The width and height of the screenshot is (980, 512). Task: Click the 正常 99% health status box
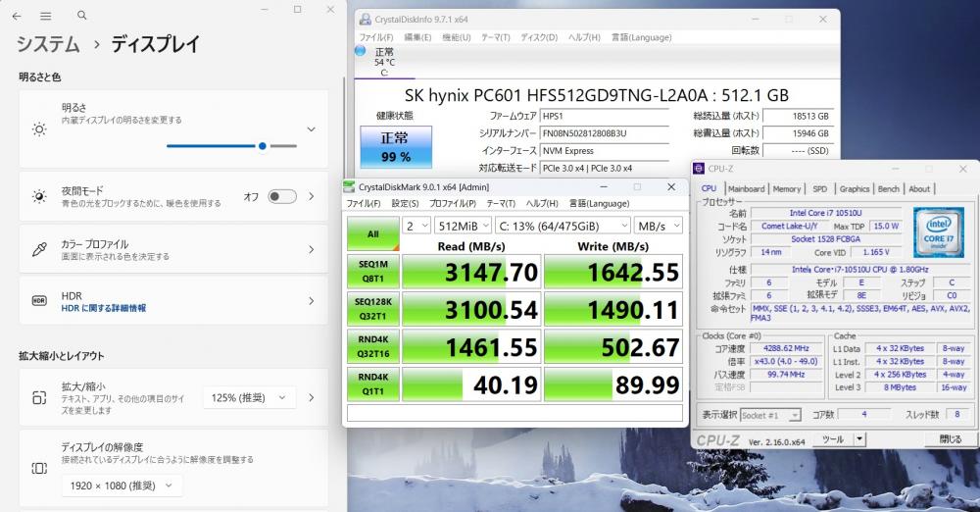click(x=395, y=147)
